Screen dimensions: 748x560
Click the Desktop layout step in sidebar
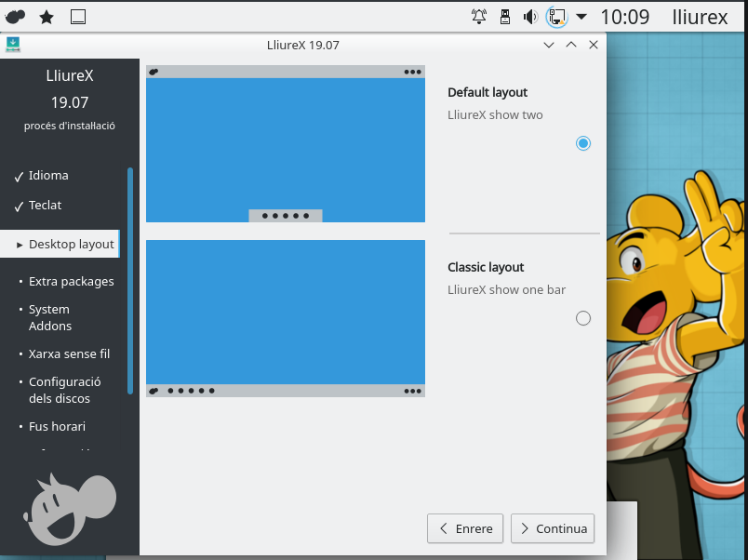click(71, 244)
